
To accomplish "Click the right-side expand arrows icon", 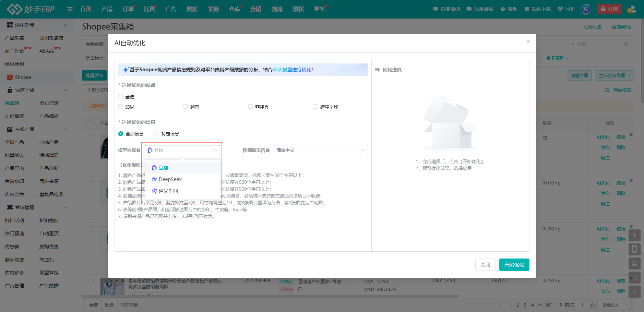I will [x=634, y=235].
